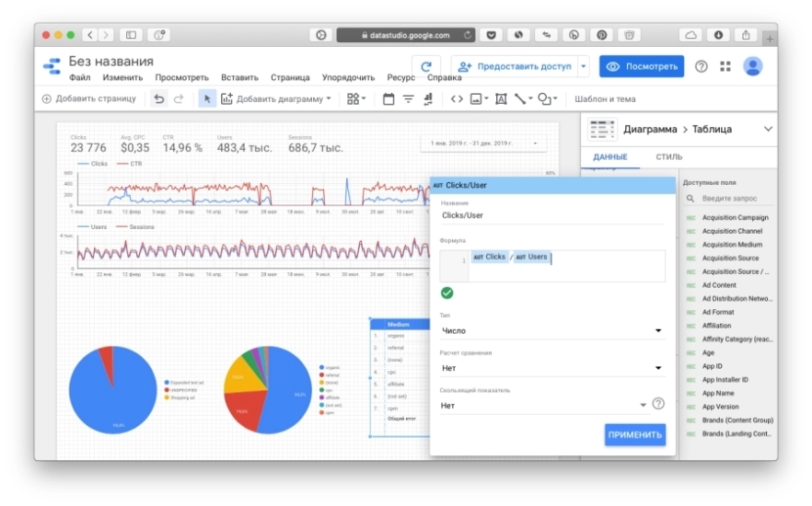The height and width of the screenshot is (506, 812).
Task: Switch to the ДАННЫЕ tab
Action: click(610, 156)
